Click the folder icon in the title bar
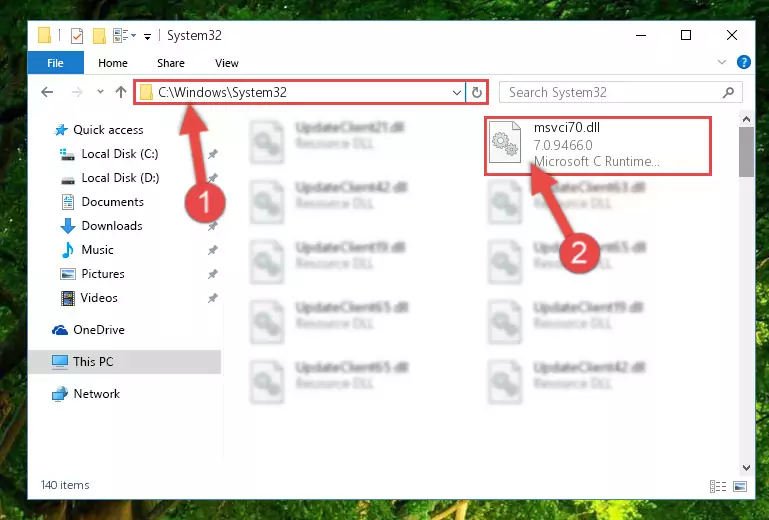This screenshot has width=769, height=520. 44,35
